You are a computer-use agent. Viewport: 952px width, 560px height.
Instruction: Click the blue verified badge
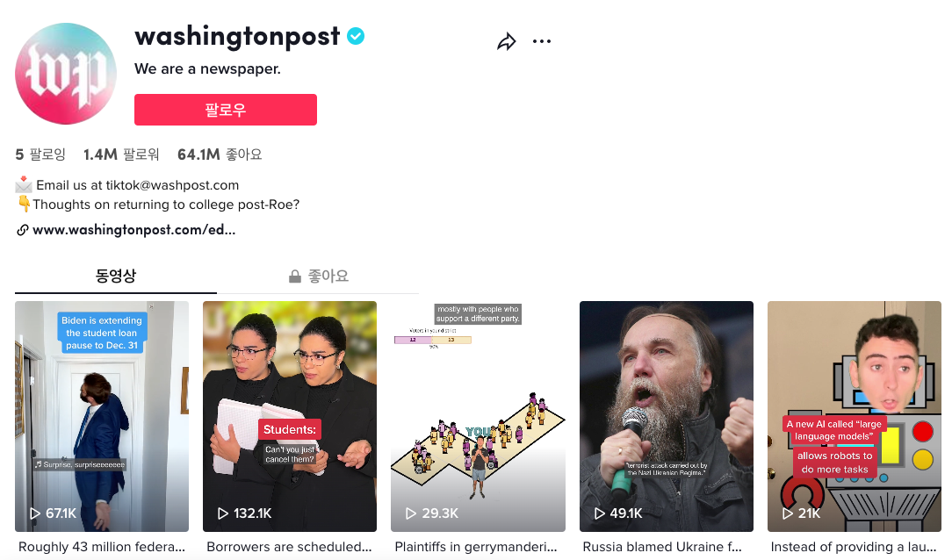[x=356, y=36]
